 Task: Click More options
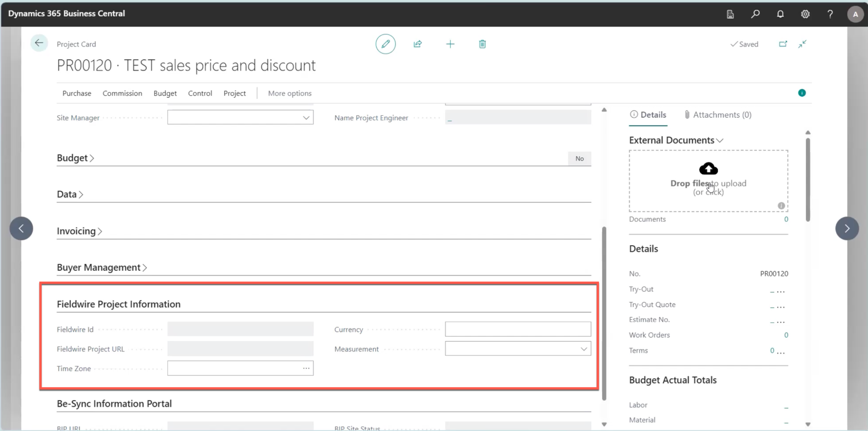[x=289, y=93]
